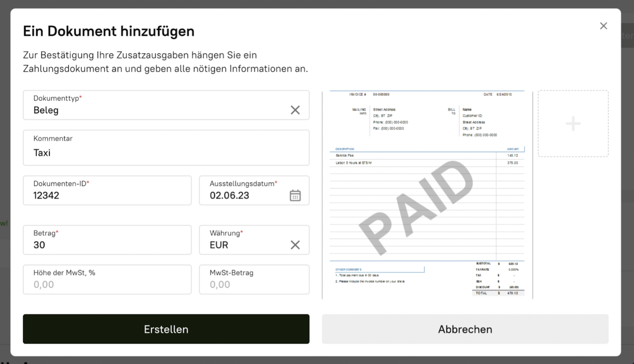Click the Zahlungsdokument description paragraph

(165, 62)
